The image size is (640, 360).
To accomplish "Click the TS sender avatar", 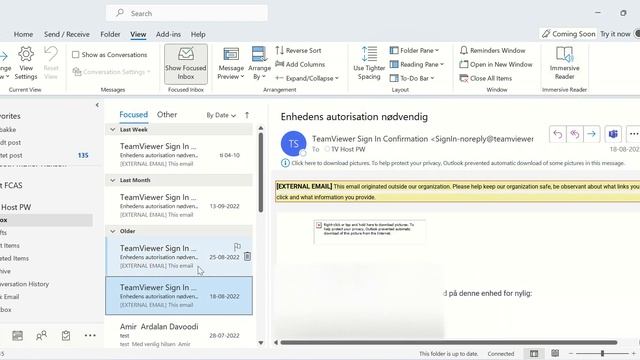I will point(293,143).
